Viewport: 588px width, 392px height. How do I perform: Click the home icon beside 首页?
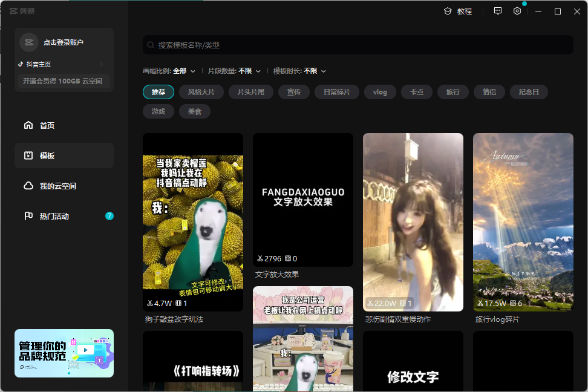pyautogui.click(x=28, y=125)
